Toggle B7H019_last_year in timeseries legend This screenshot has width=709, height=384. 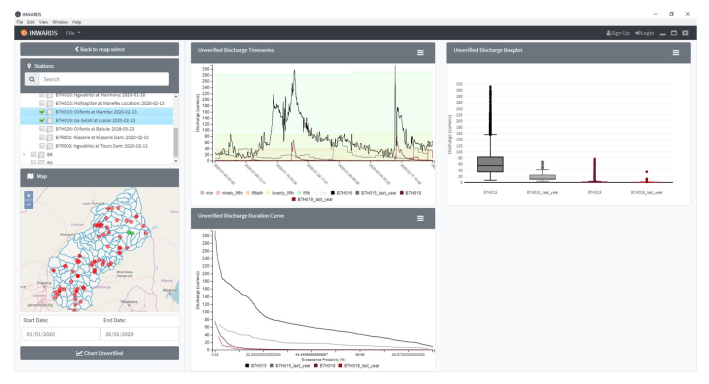click(x=312, y=199)
